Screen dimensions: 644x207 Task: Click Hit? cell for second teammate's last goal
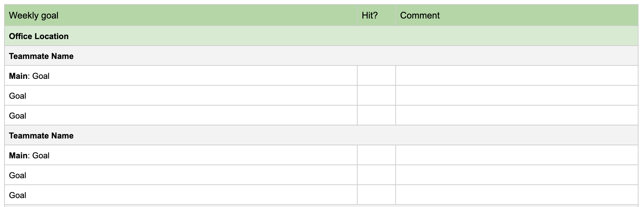pos(376,195)
